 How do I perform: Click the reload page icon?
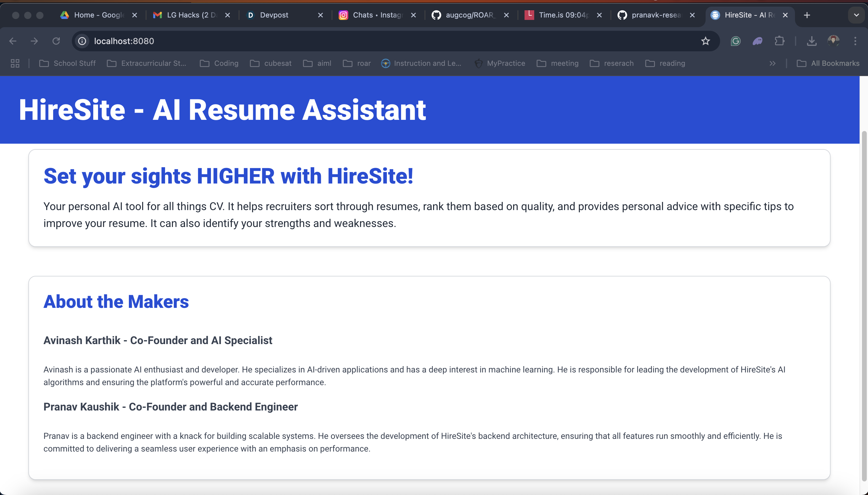56,41
